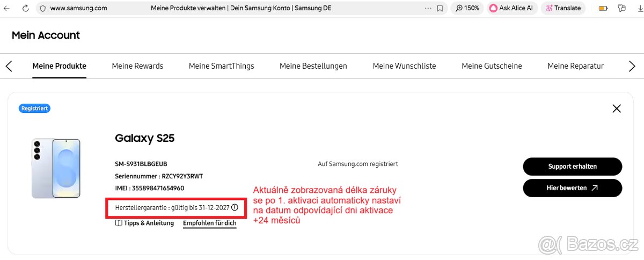Viewport: 644px width, 260px height.
Task: Open the address bar three-dots menu
Action: pyautogui.click(x=428, y=9)
